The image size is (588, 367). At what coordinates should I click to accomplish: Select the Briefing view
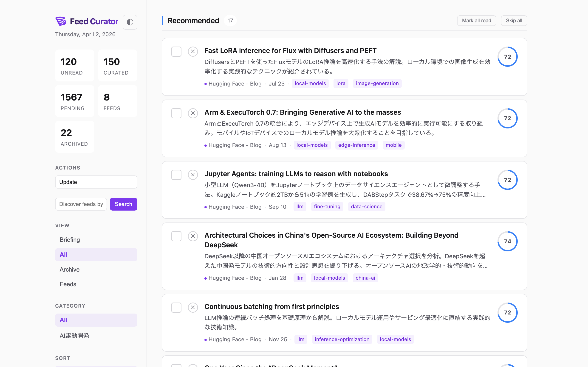click(x=70, y=239)
